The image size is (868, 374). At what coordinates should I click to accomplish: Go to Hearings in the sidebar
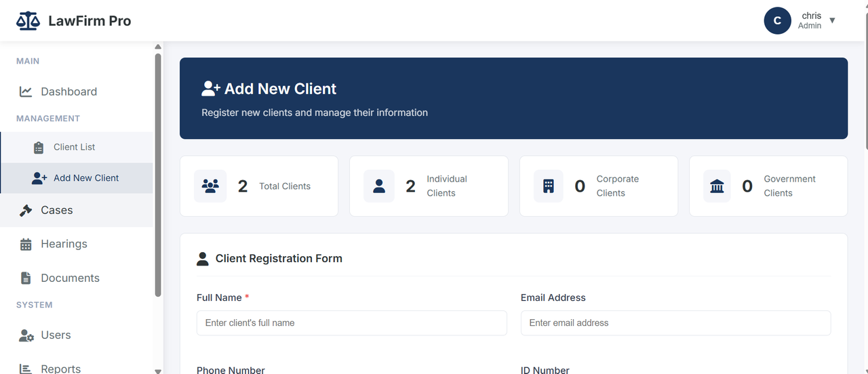76,244
